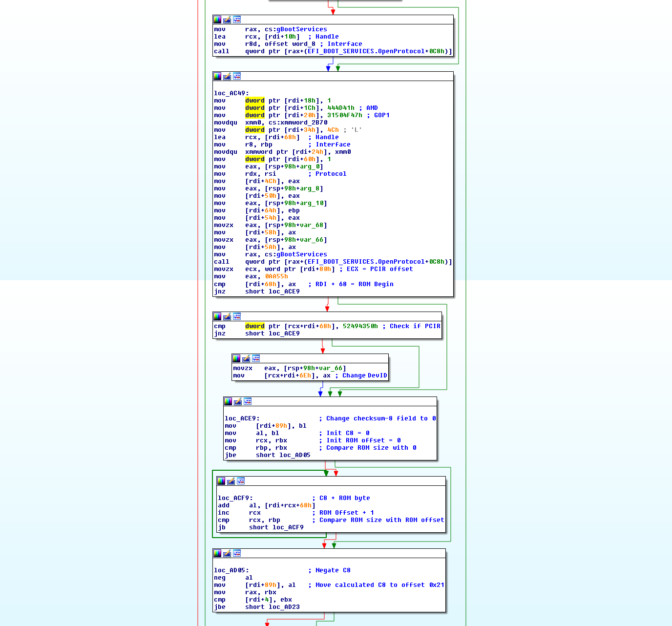Click 'mov [rdi+64h], ebp' instruction
672x626 pixels.
click(257, 210)
